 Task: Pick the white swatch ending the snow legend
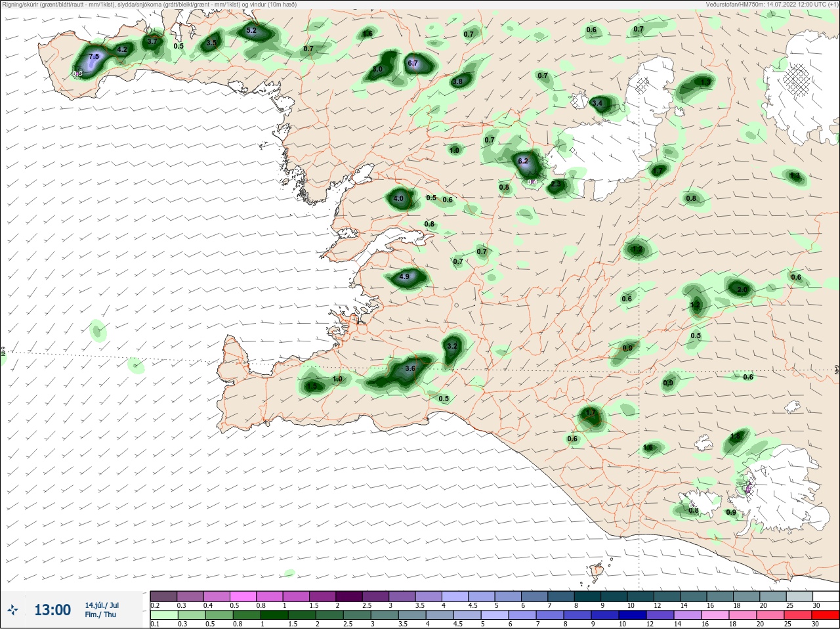point(826,596)
